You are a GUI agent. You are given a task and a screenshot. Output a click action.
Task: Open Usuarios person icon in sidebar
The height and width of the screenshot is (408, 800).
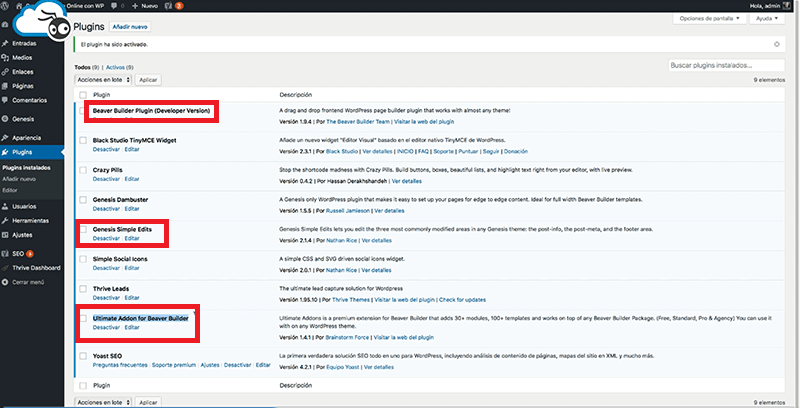pos(5,207)
